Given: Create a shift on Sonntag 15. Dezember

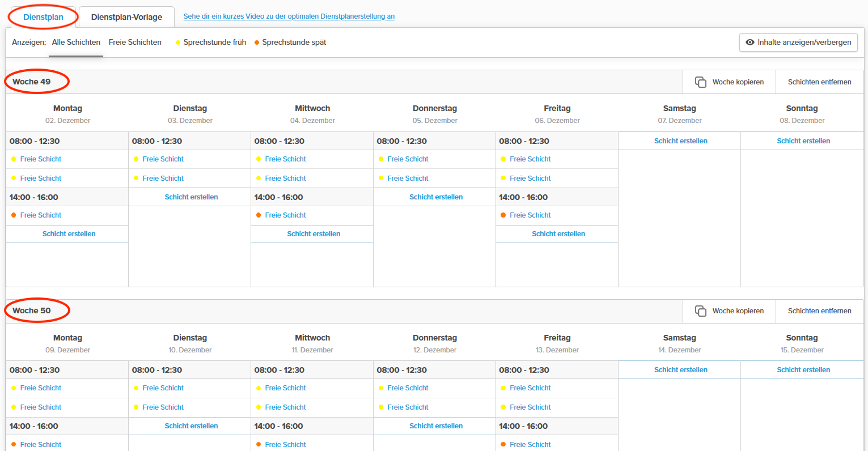Looking at the screenshot, I should point(803,370).
